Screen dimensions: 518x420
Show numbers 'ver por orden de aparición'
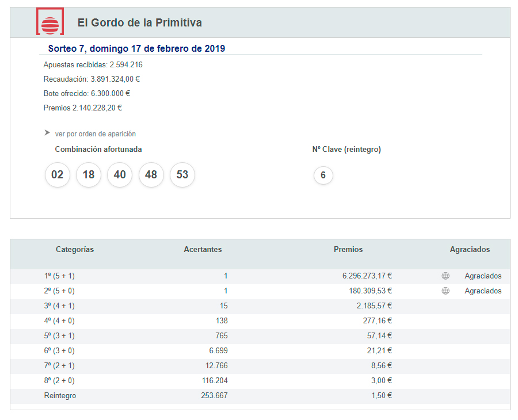pyautogui.click(x=95, y=134)
